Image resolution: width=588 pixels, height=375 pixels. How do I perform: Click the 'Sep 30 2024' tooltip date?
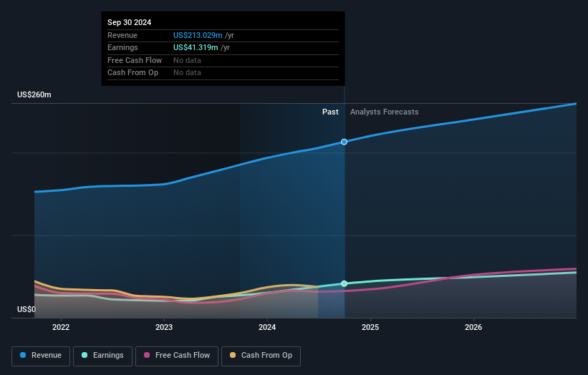pyautogui.click(x=130, y=22)
